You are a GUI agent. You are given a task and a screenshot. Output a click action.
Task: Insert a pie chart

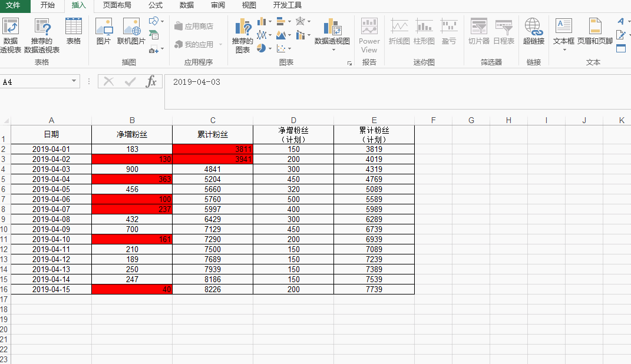point(262,48)
